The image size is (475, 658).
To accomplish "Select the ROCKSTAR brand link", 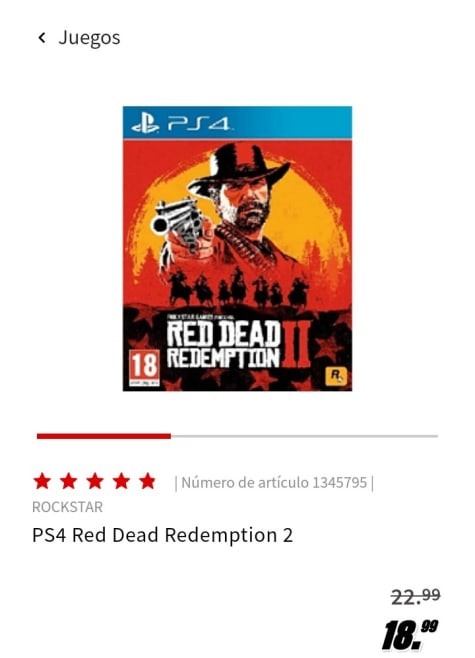I will click(x=67, y=507).
